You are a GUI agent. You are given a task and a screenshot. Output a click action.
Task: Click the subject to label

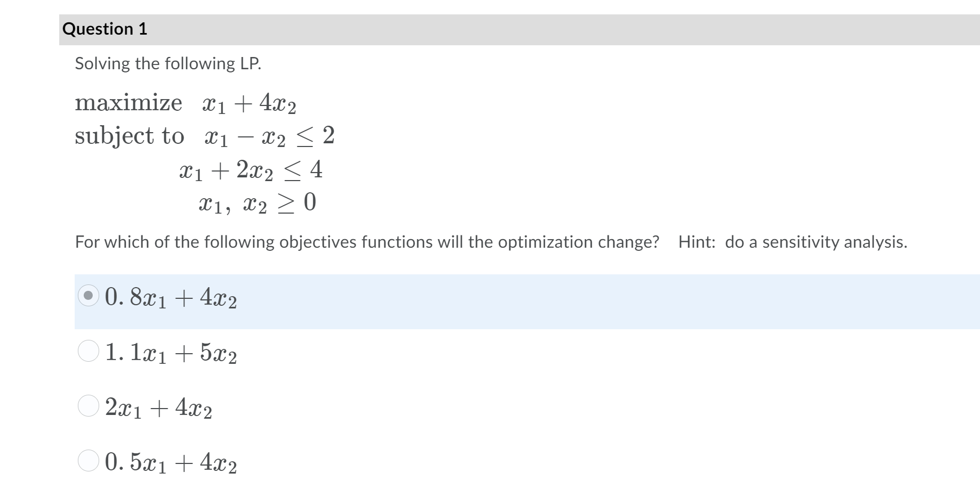(130, 136)
